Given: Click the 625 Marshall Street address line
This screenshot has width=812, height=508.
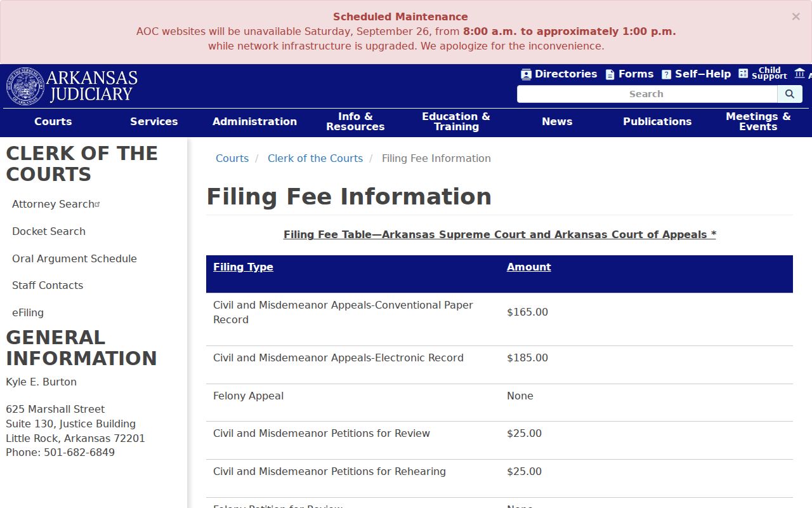Looking at the screenshot, I should [x=55, y=410].
